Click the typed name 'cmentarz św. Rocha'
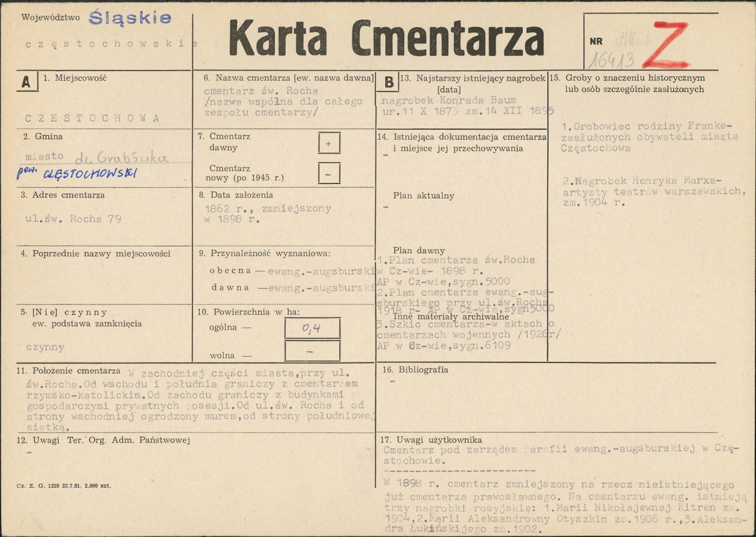Image resolution: width=756 pixels, height=537 pixels. pos(261,91)
